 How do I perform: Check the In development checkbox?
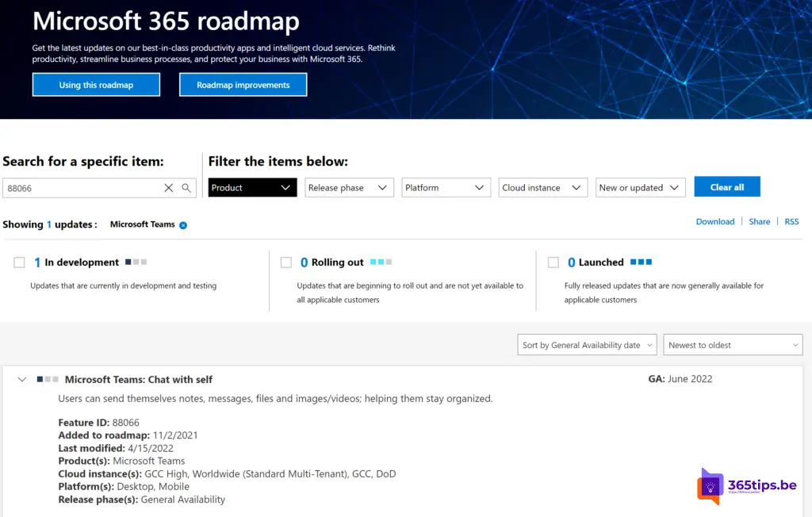pyautogui.click(x=20, y=262)
